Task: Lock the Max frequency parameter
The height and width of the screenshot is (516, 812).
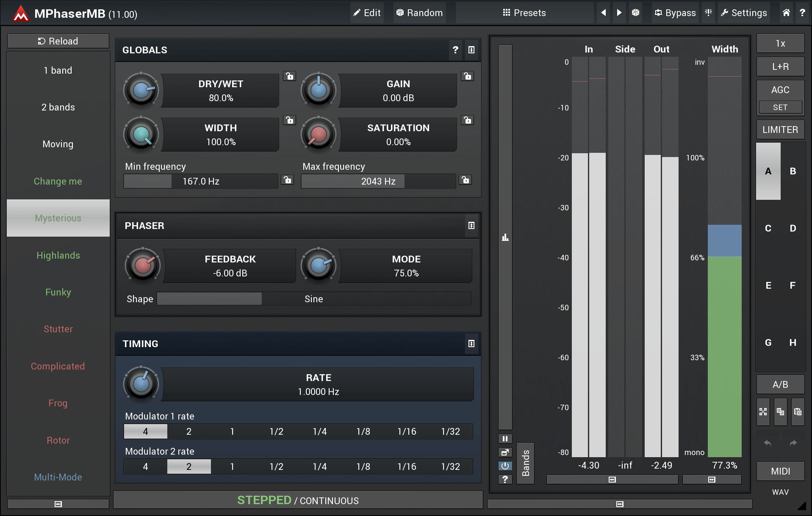Action: point(466,180)
